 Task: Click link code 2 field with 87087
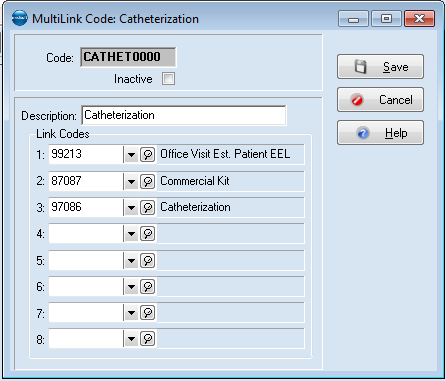(86, 181)
